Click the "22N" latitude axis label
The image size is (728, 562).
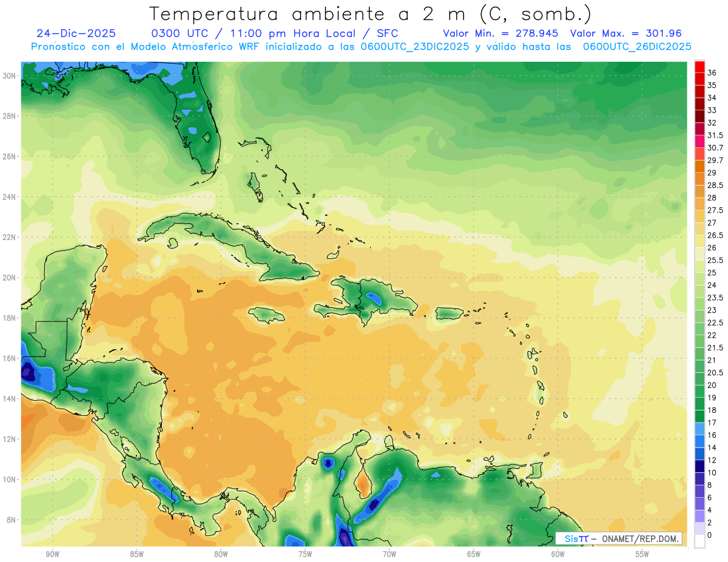click(x=10, y=237)
